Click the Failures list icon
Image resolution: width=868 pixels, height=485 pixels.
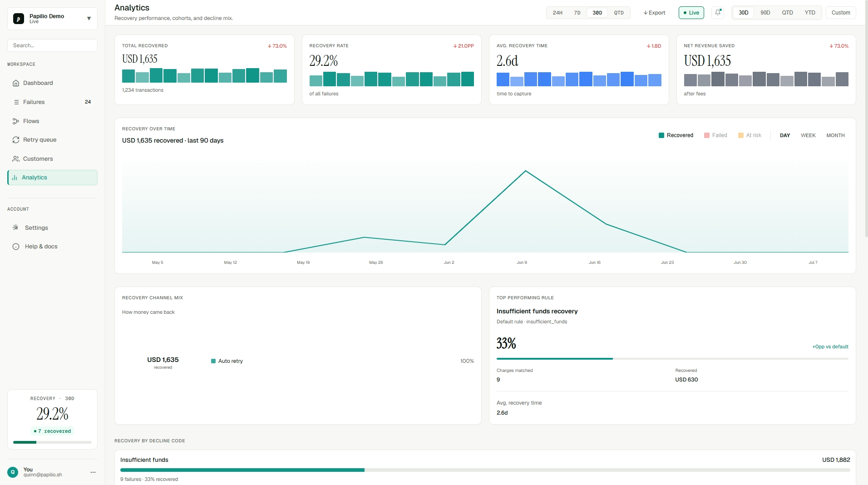[16, 102]
